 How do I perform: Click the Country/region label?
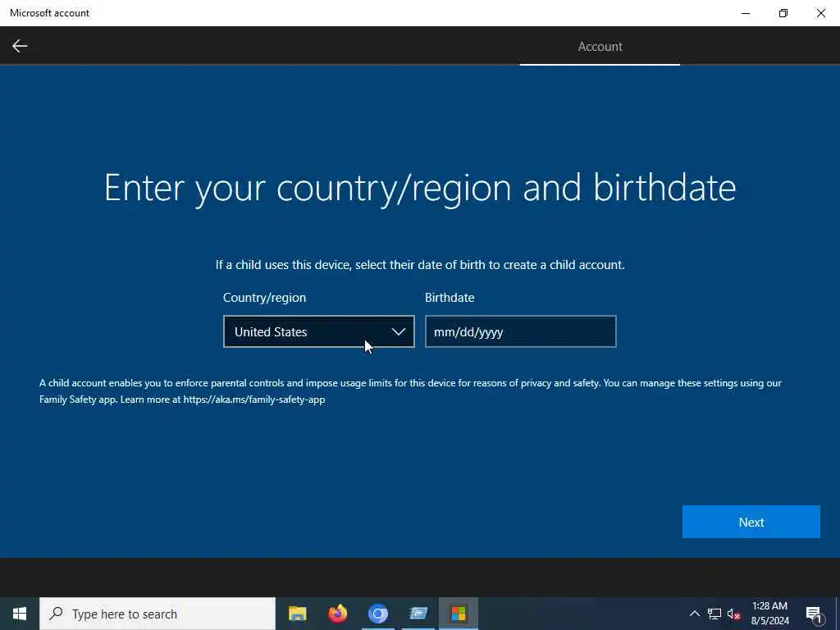(x=265, y=297)
